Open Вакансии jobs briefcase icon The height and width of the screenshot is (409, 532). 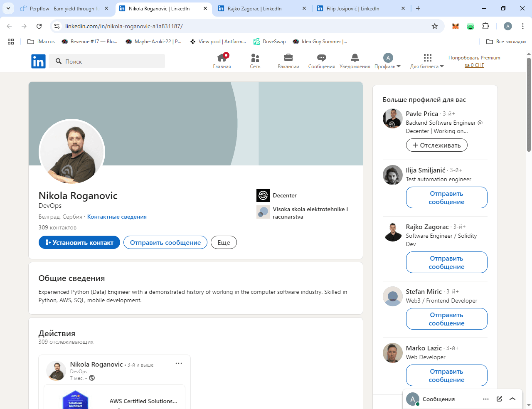point(288,61)
